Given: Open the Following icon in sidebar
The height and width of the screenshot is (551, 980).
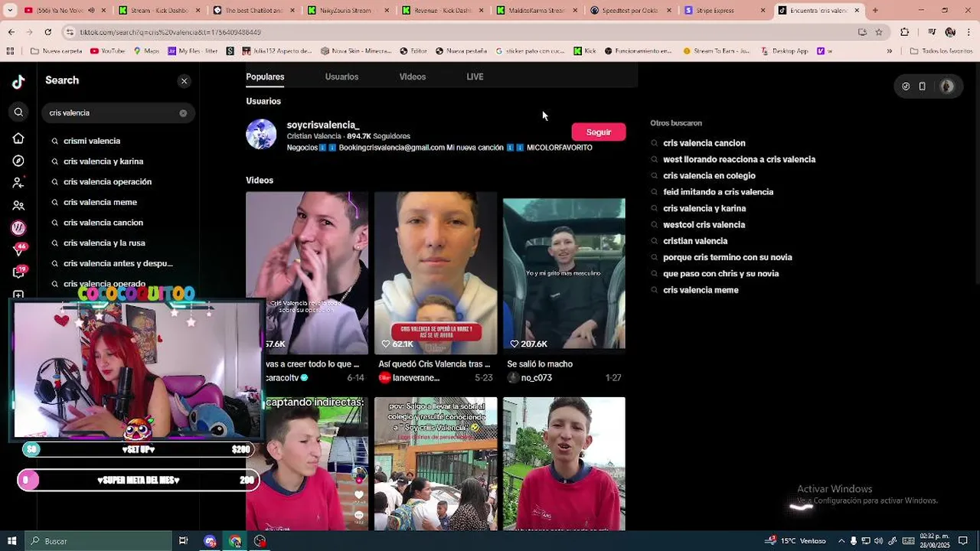Looking at the screenshot, I should point(18,183).
